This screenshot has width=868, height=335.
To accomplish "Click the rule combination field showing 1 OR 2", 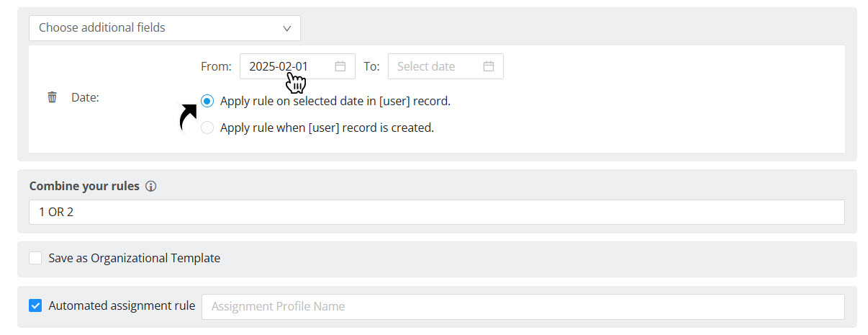I will coord(436,213).
